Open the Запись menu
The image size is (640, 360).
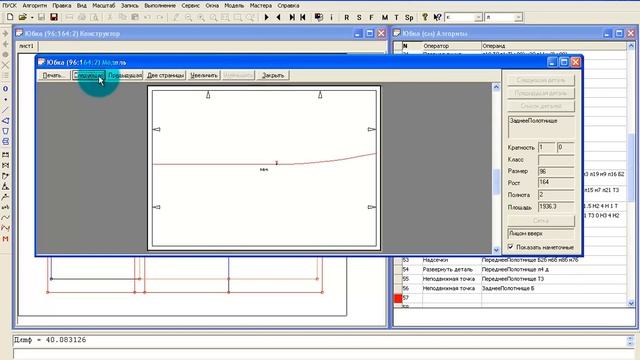[129, 5]
